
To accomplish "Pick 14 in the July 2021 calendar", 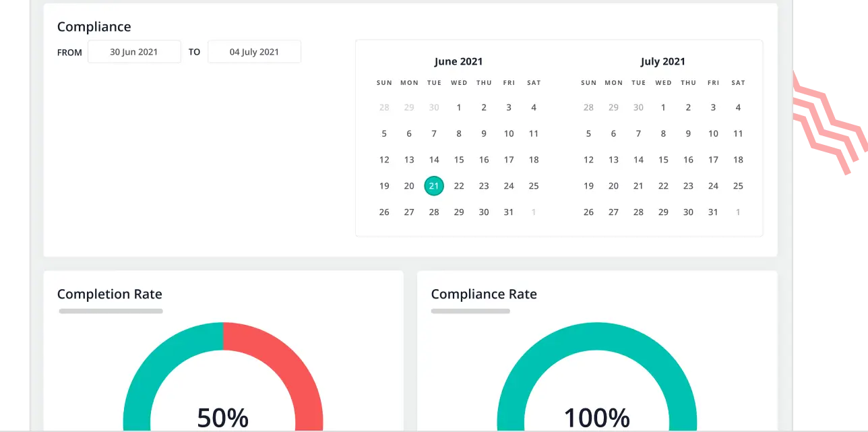I will 638,160.
